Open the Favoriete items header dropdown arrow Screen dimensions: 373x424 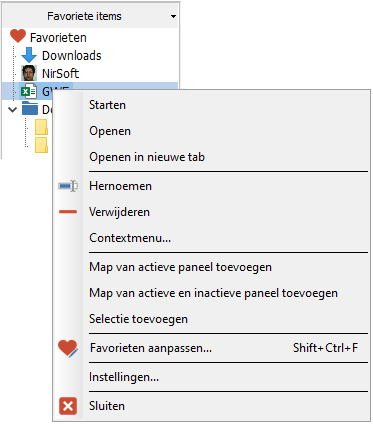pyautogui.click(x=173, y=16)
